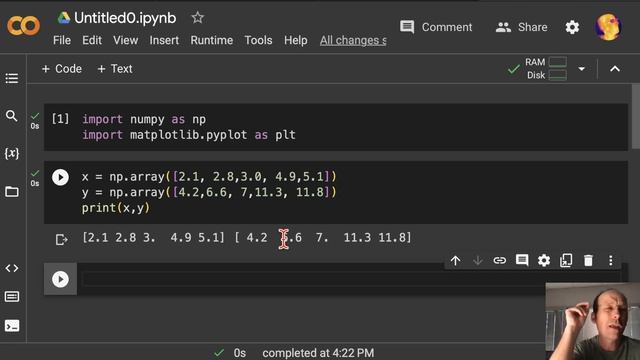The image size is (640, 360).
Task: Click the 'completed at 4:22 PM' status text
Action: pos(318,353)
